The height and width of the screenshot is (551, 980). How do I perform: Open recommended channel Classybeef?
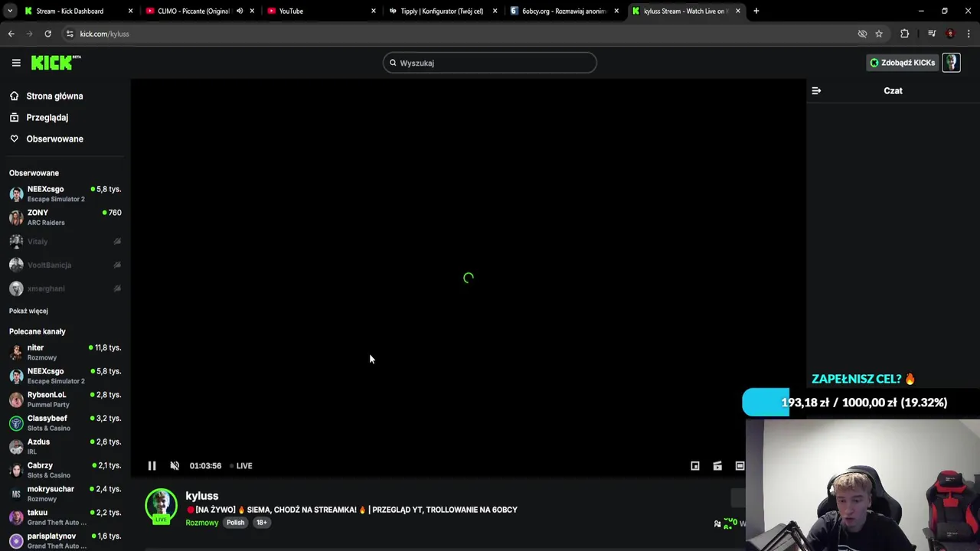(65, 423)
